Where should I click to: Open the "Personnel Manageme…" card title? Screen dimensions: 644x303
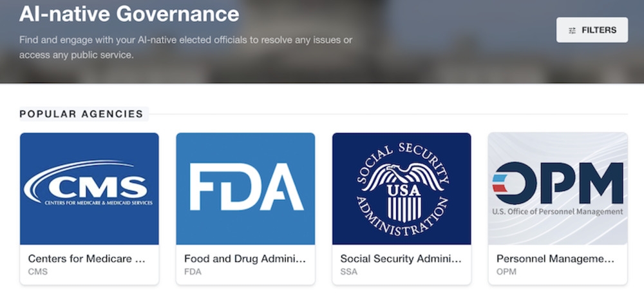[555, 259]
